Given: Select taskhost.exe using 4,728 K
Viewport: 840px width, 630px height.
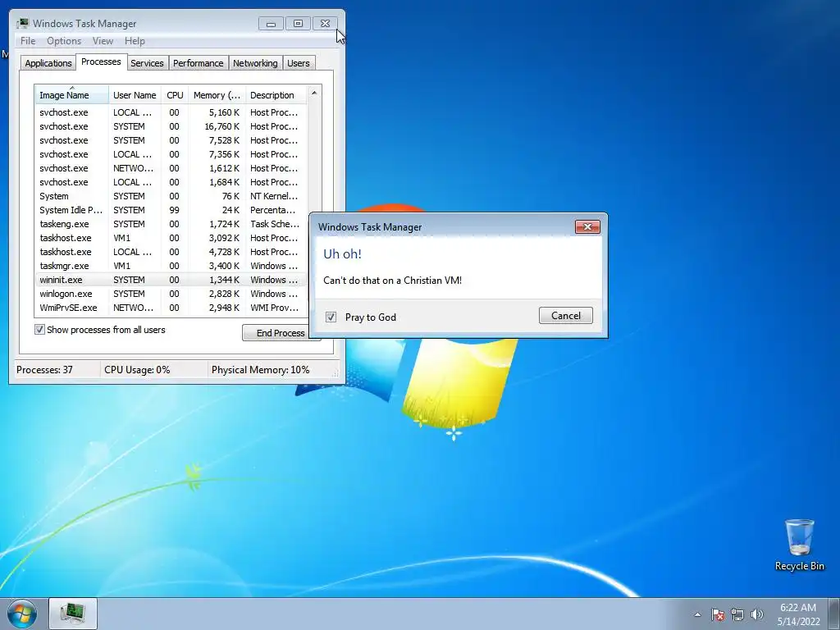Looking at the screenshot, I should (171, 252).
